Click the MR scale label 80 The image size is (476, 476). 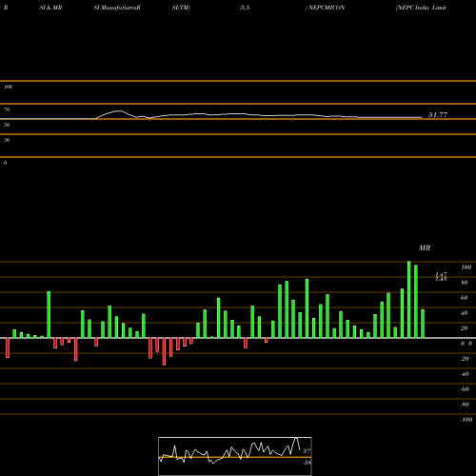[465, 283]
